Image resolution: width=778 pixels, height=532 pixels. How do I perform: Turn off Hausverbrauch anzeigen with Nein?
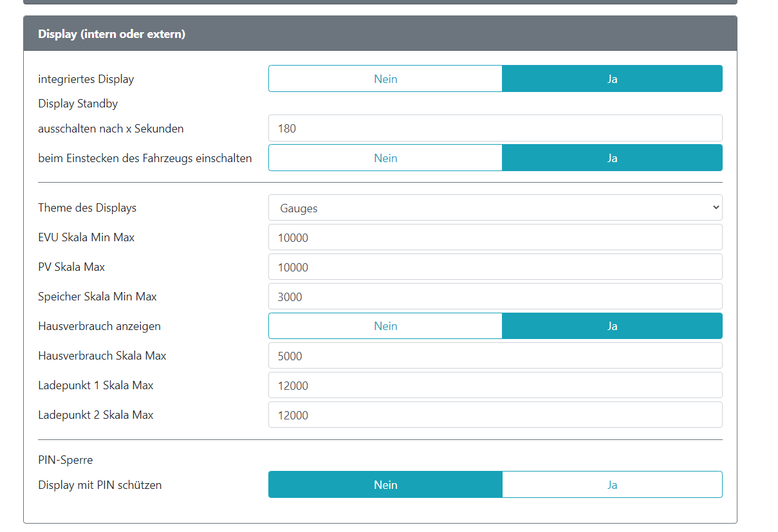385,326
